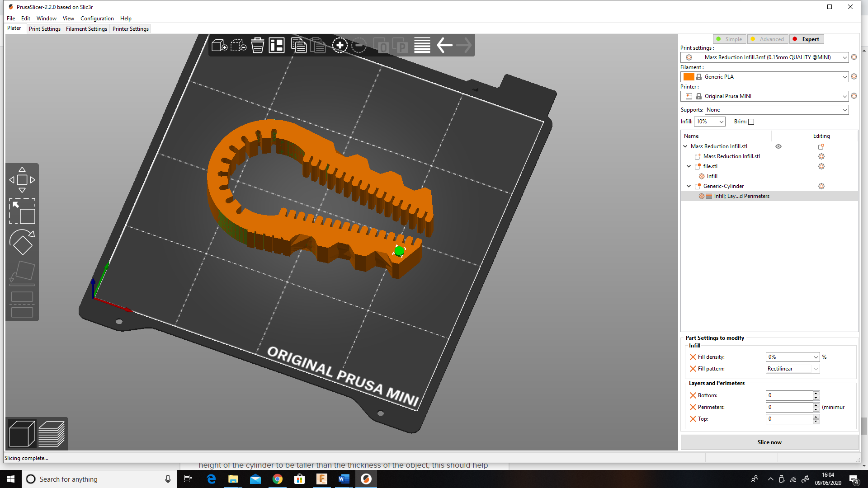The height and width of the screenshot is (488, 868).
Task: Open the Configuration menu
Action: click(x=97, y=19)
